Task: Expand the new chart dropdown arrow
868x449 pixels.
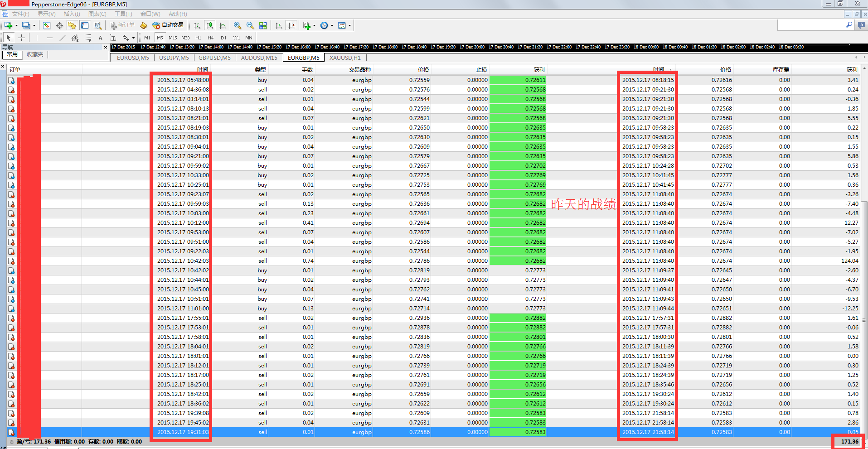Action: [16, 25]
